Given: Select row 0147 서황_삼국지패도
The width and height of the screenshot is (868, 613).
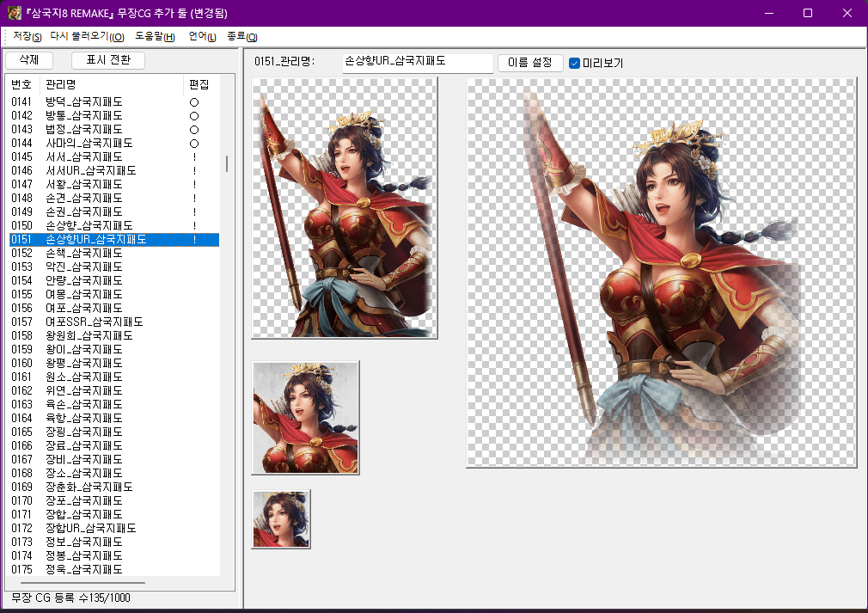Looking at the screenshot, I should point(114,184).
